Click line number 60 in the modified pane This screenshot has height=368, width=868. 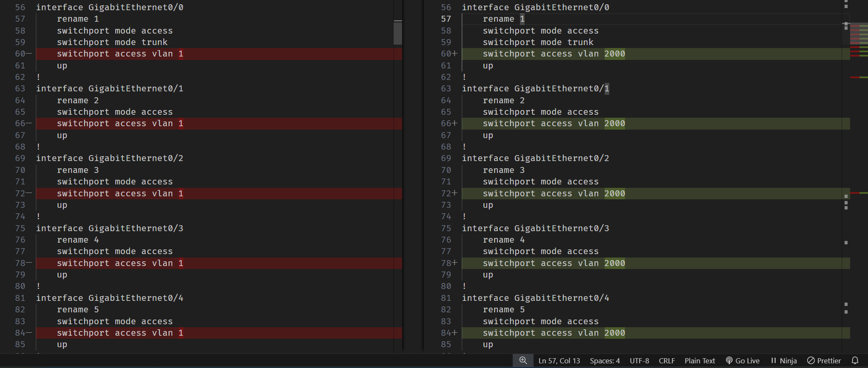click(446, 54)
